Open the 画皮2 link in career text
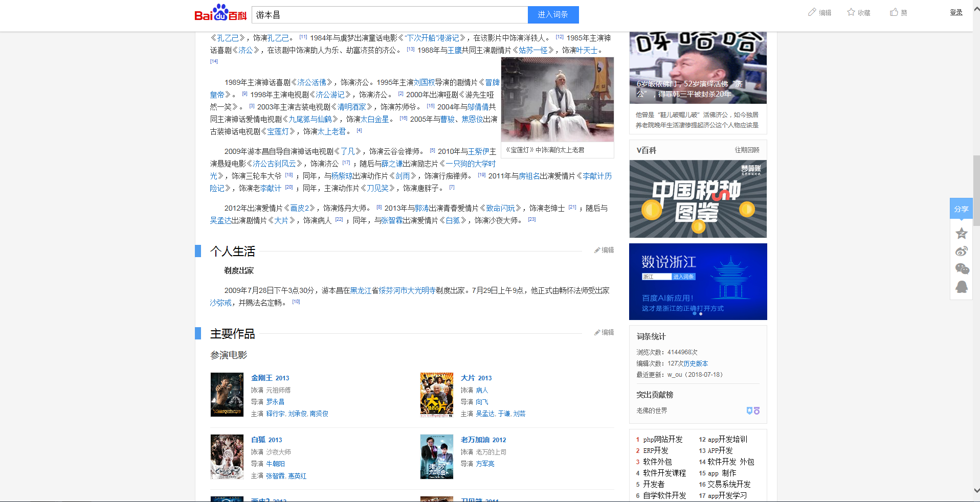980x502 pixels. pos(300,208)
